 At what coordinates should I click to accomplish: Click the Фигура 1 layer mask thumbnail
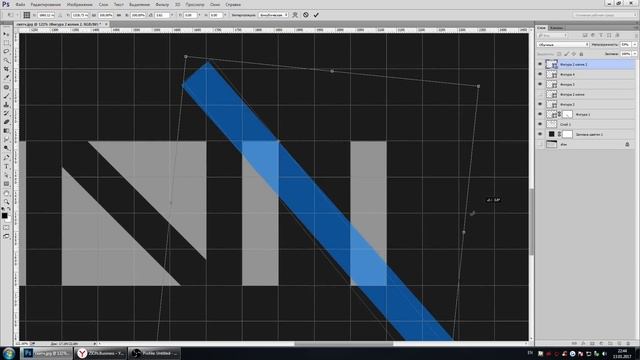click(x=567, y=114)
